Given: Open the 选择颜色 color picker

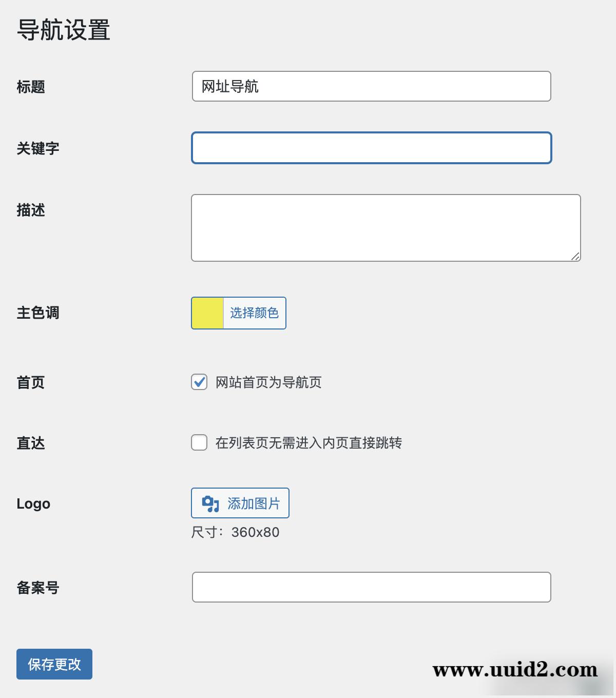Looking at the screenshot, I should (255, 313).
